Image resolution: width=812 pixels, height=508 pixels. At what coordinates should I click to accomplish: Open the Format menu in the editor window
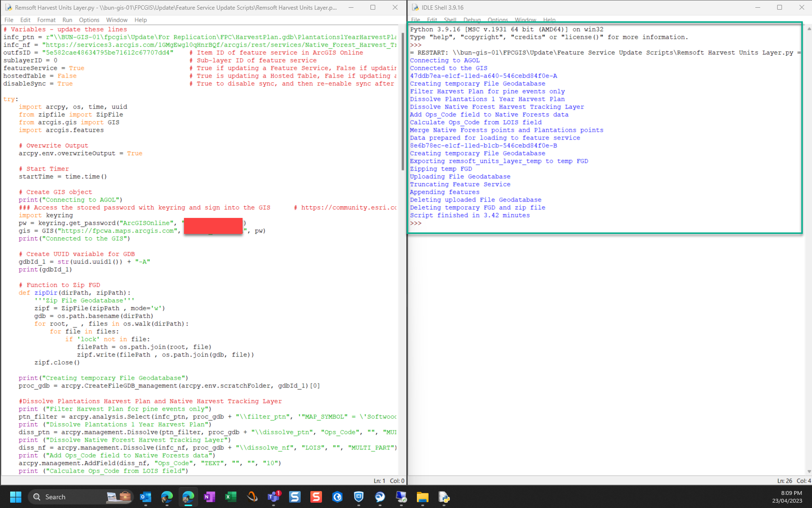pos(46,20)
